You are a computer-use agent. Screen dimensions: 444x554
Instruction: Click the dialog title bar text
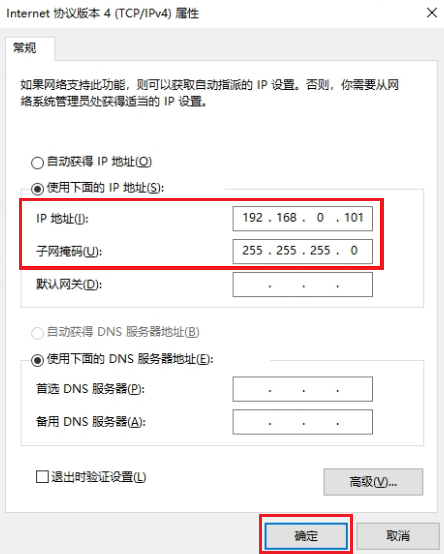[x=102, y=13]
